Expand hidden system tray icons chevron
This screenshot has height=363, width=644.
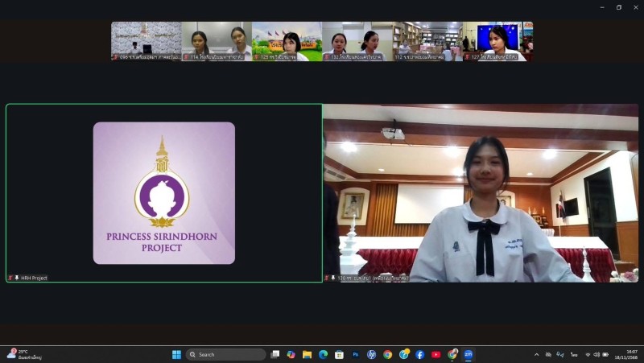[537, 354]
